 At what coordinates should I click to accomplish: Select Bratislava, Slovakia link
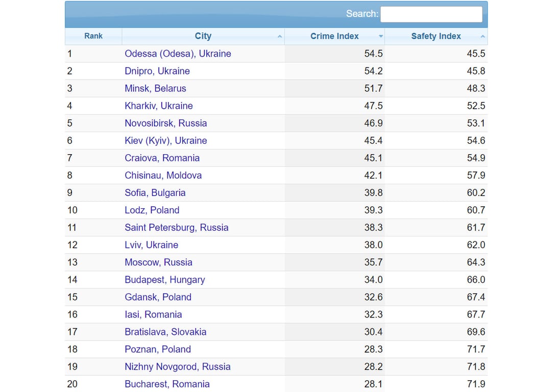[x=165, y=332]
